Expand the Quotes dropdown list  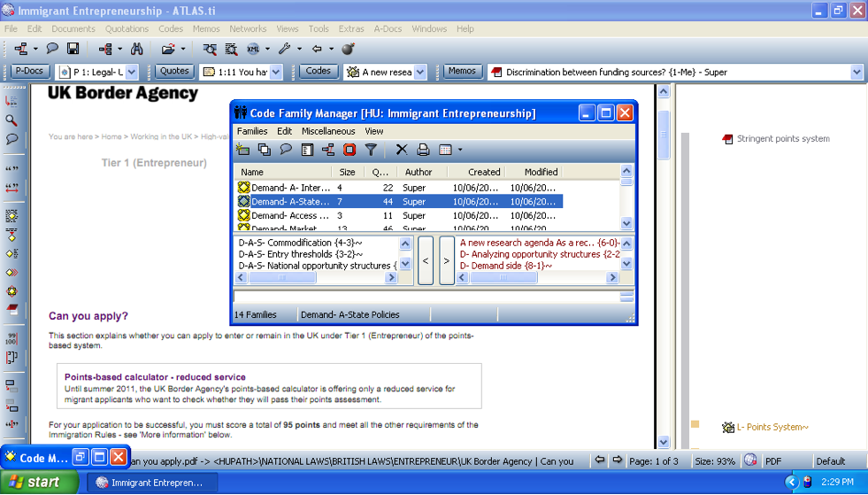click(276, 72)
